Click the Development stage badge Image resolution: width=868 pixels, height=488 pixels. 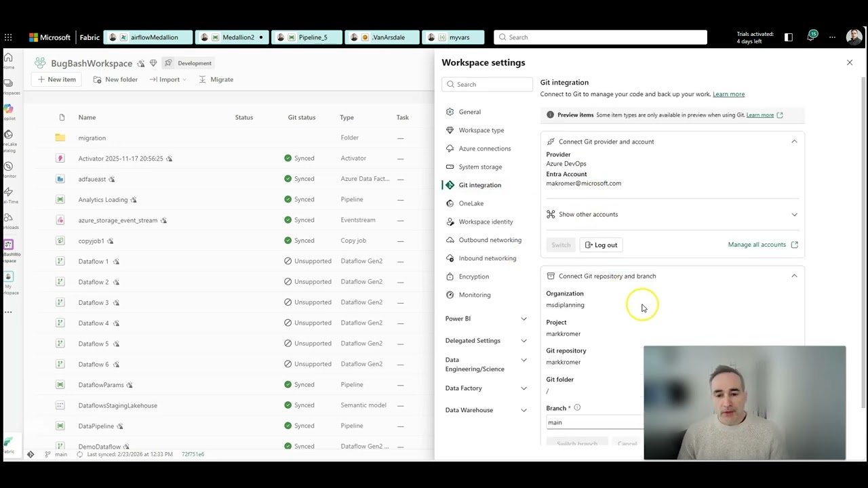189,63
